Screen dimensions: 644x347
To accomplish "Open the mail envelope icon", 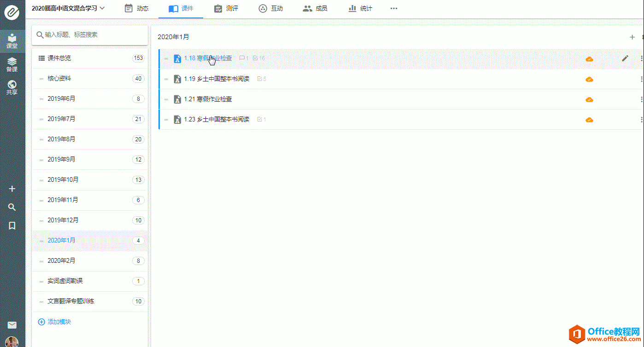I will pos(12,325).
